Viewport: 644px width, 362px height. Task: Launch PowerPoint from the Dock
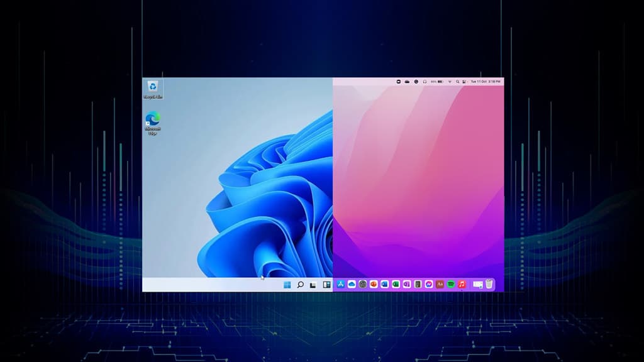(373, 284)
